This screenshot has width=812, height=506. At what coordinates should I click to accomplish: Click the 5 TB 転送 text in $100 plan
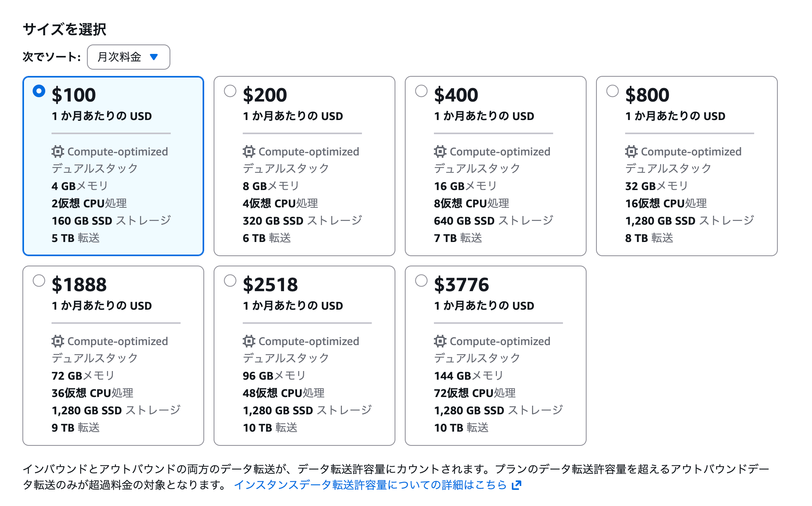76,238
